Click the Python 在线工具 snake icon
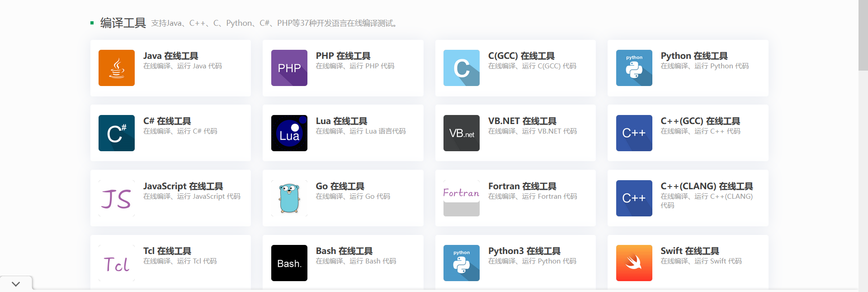868x292 pixels. click(634, 68)
